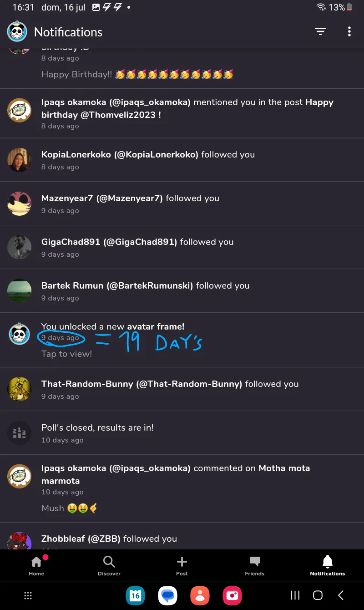Create a new Post with plus icon
Viewport: 364px width, 610px height.
pos(182,566)
